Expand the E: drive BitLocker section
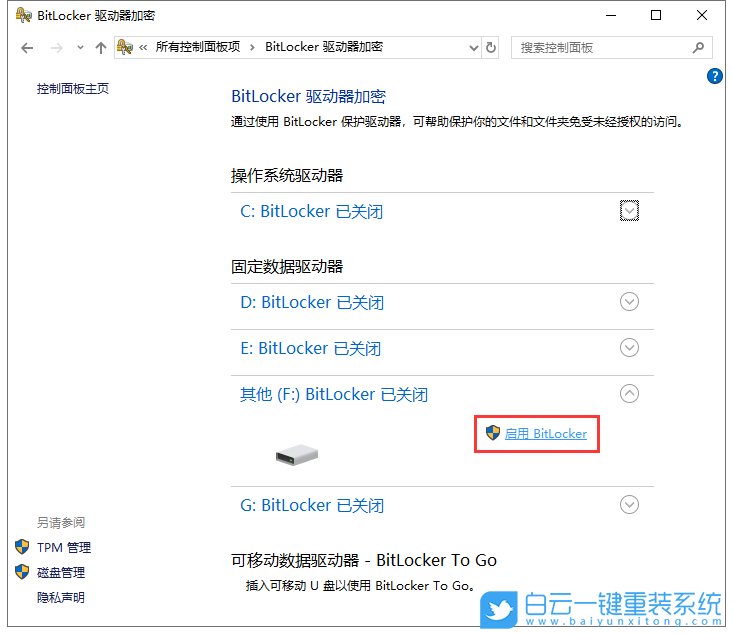Image resolution: width=733 pixels, height=634 pixels. (629, 347)
